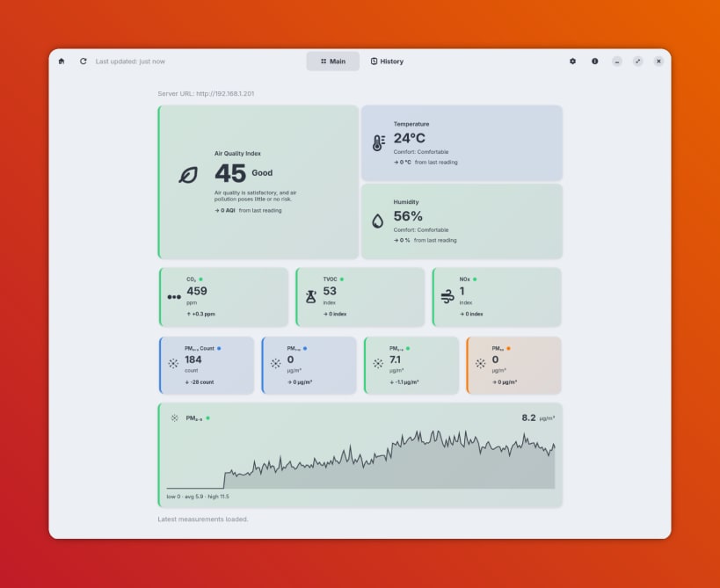Refresh the air quality readings
The width and height of the screenshot is (720, 588).
tap(84, 61)
